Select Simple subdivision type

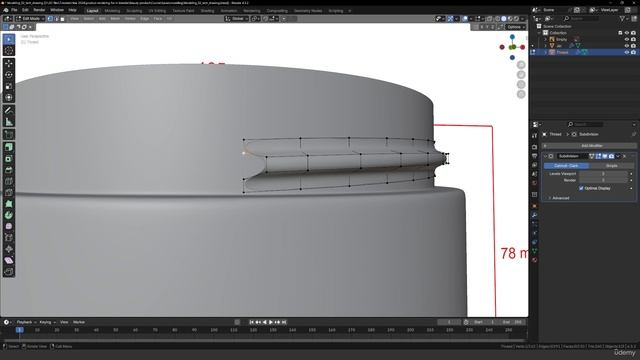click(x=612, y=166)
